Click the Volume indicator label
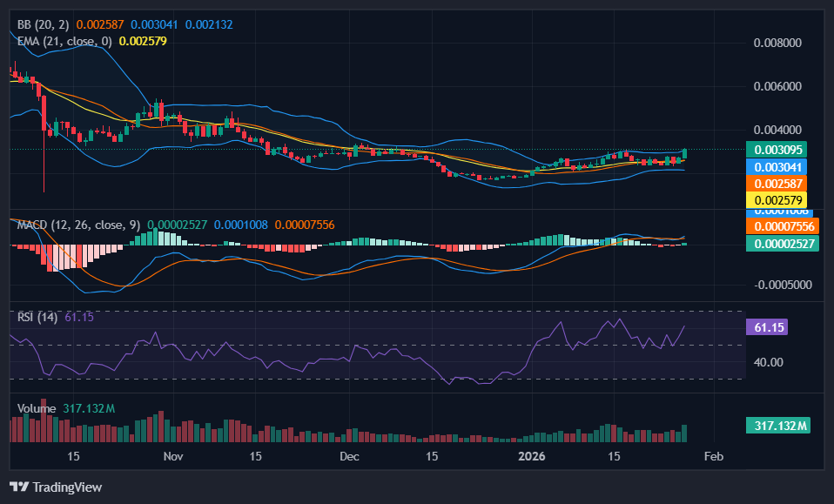 point(37,408)
